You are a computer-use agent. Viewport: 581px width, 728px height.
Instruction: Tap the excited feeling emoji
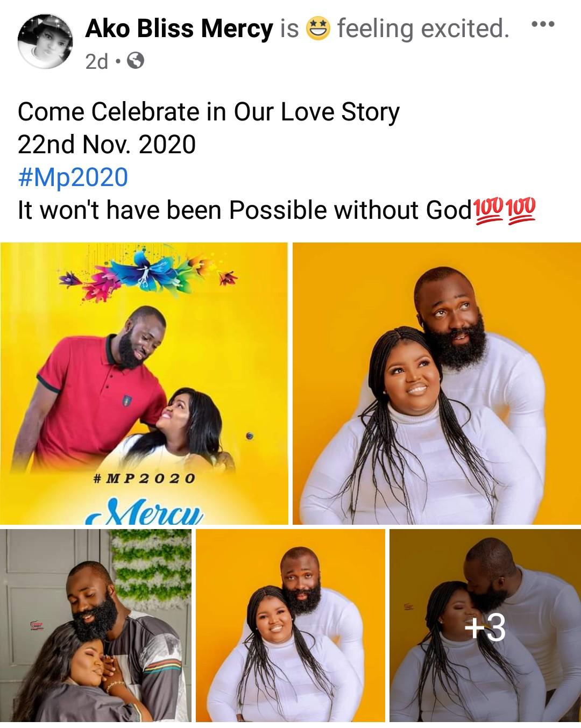pos(318,28)
